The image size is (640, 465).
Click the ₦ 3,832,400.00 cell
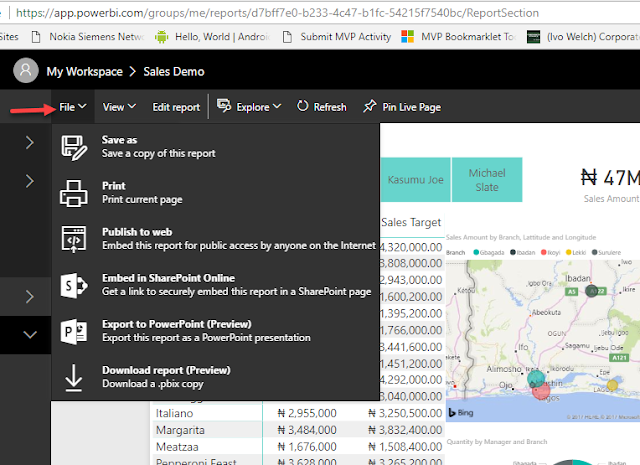[405, 430]
